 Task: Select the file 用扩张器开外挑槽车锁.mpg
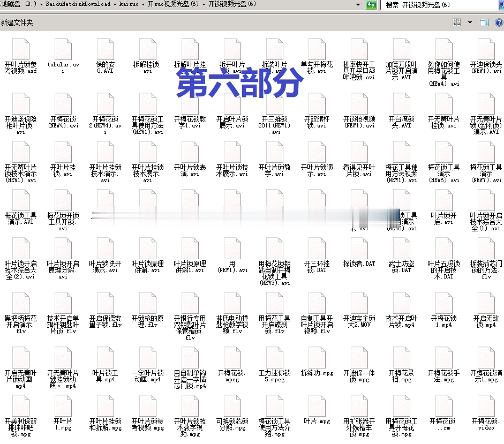pyautogui.click(x=359, y=416)
